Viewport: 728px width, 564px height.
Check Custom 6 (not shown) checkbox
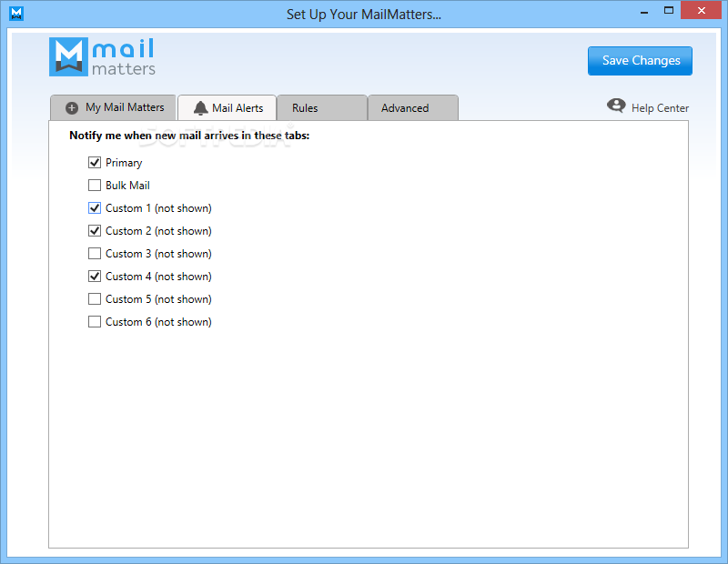(95, 322)
